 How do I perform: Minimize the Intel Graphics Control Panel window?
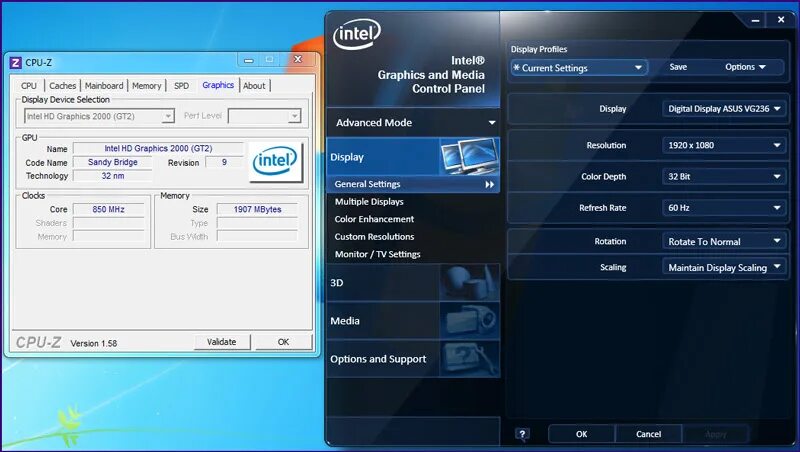click(x=756, y=20)
